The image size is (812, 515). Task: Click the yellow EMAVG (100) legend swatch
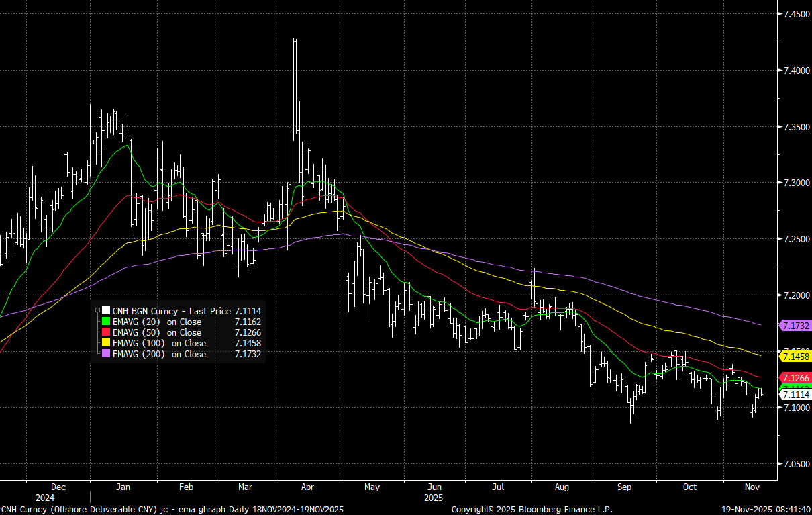coord(105,343)
